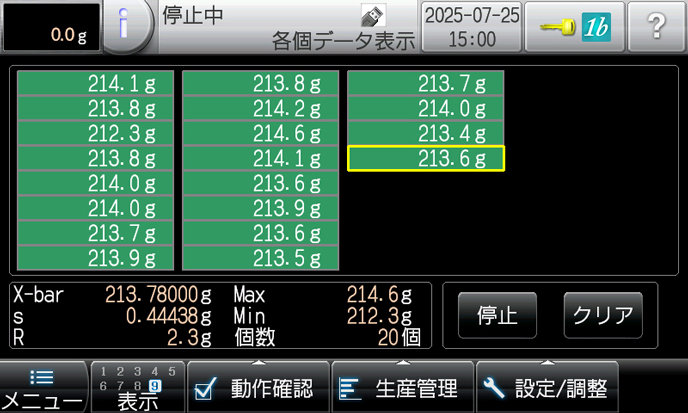Click the USB memory stick icon
The width and height of the screenshot is (688, 413).
click(373, 15)
